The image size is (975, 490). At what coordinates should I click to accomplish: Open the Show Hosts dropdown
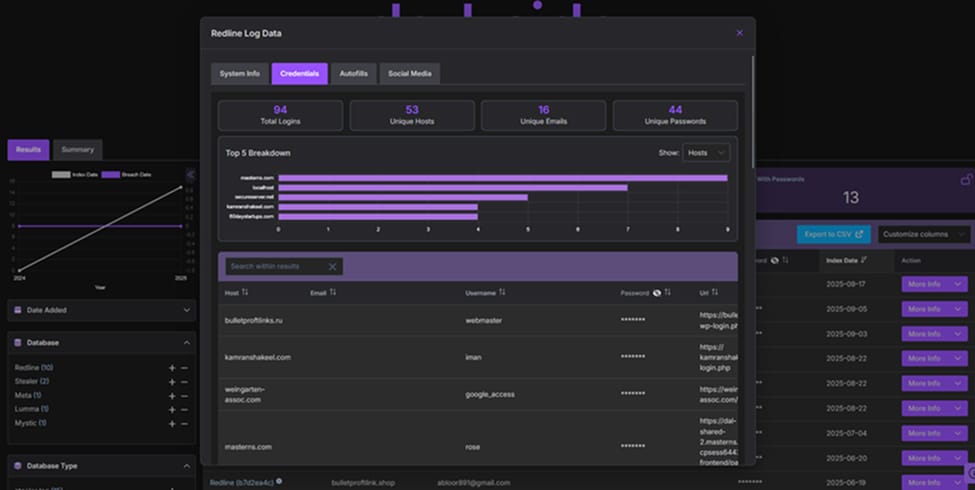(706, 153)
